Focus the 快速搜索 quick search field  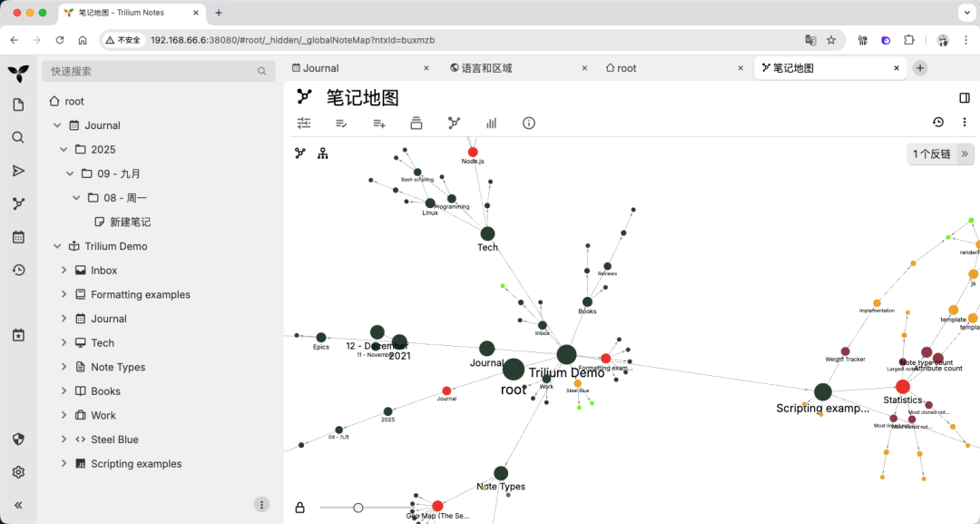159,71
